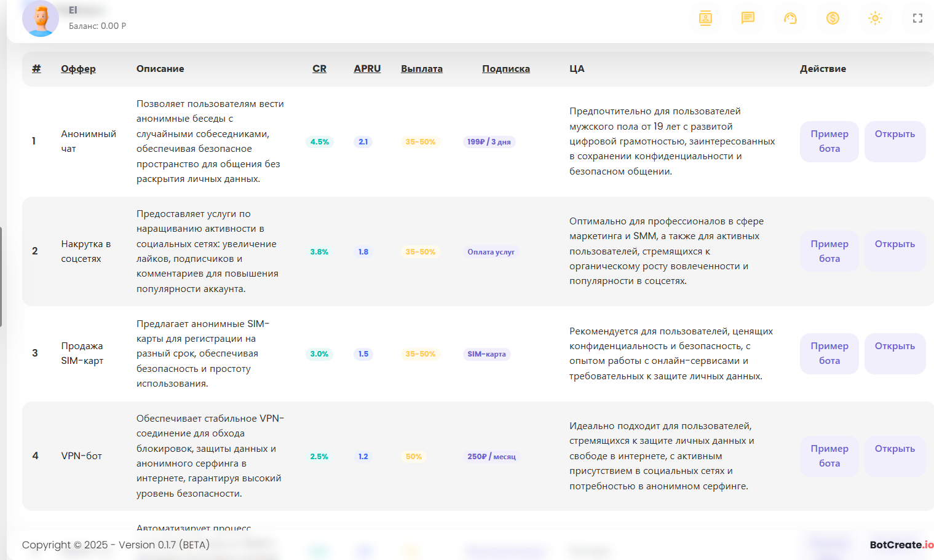Click Открыть for Накрутка в соцсетях
The height and width of the screenshot is (560, 934).
pos(895,251)
